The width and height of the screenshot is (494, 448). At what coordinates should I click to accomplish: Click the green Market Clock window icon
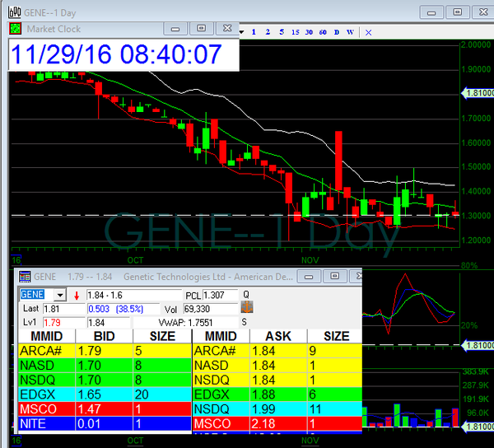click(x=16, y=28)
